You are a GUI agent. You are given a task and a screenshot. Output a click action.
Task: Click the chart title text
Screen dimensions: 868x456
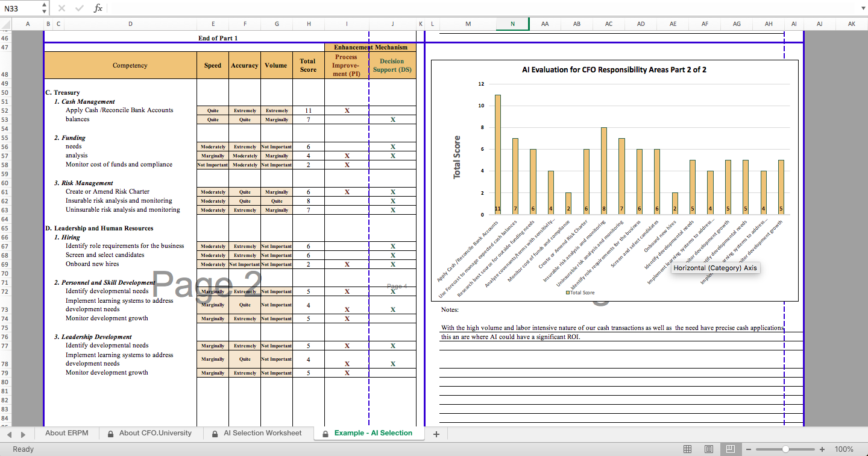coord(614,69)
